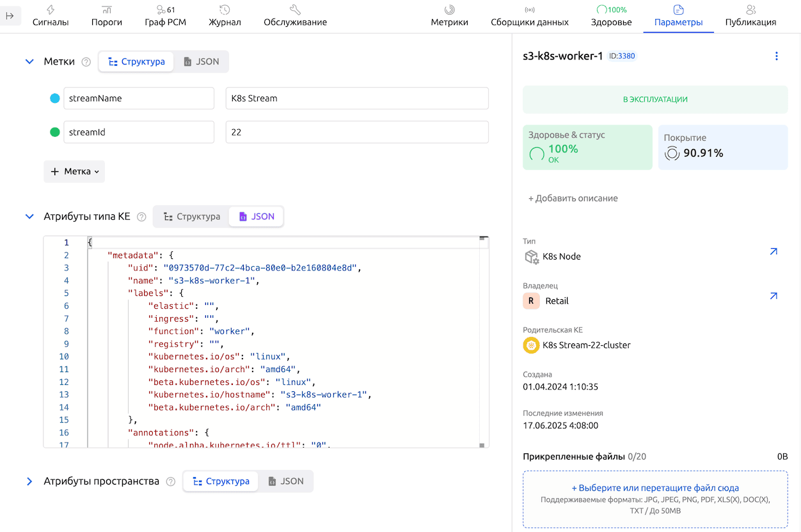The width and height of the screenshot is (801, 532).
Task: Switch Атрибуты пространства to JSON view
Action: coord(285,481)
